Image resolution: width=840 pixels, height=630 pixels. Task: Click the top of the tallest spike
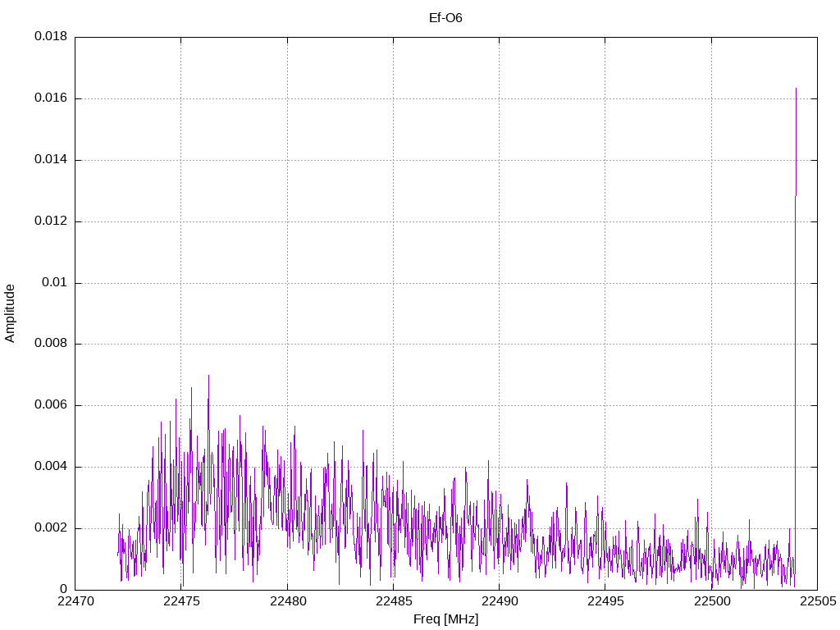coord(796,89)
